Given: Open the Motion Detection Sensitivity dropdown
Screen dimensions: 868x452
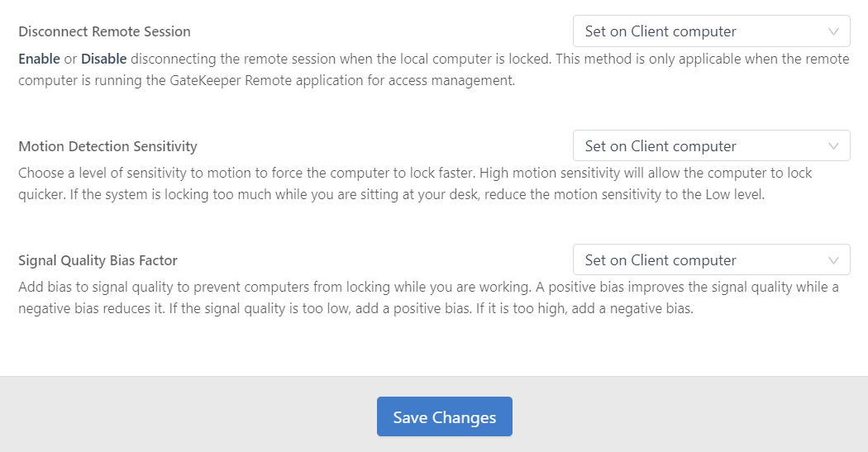Looking at the screenshot, I should tap(711, 146).
